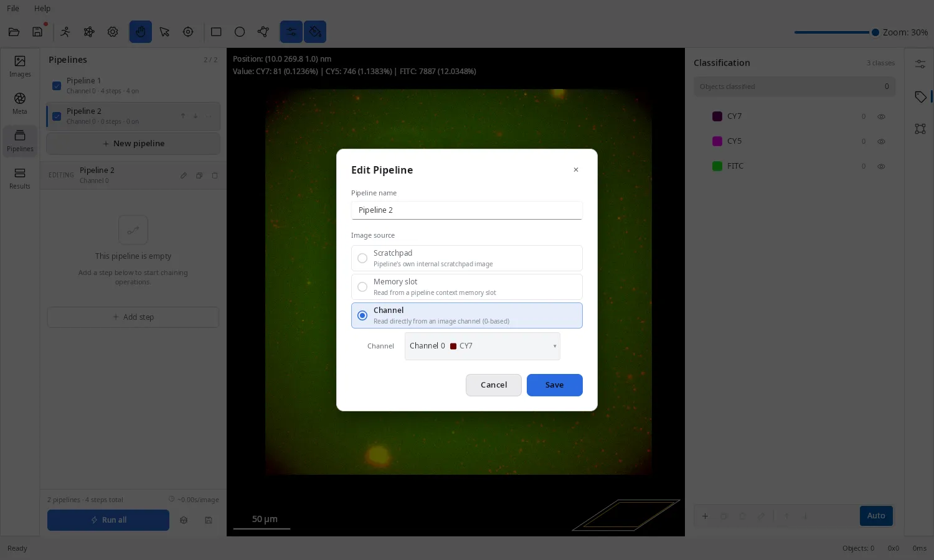Open the File menu

[13, 9]
